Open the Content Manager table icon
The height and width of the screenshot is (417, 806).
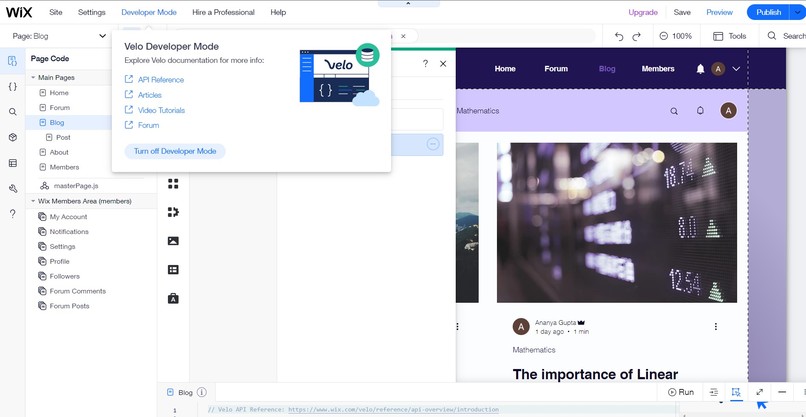click(x=173, y=269)
